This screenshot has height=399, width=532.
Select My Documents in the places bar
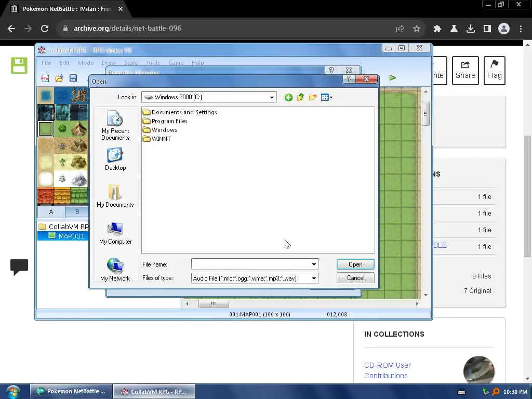(115, 196)
